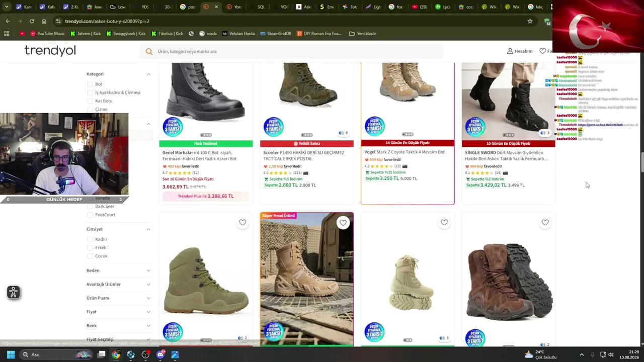Open the Hesabım account menu
Screen dimensions: 644x362
click(x=520, y=51)
